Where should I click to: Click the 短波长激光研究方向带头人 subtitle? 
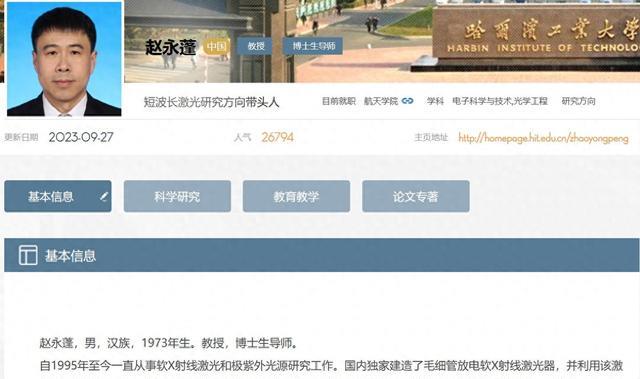[x=211, y=102]
